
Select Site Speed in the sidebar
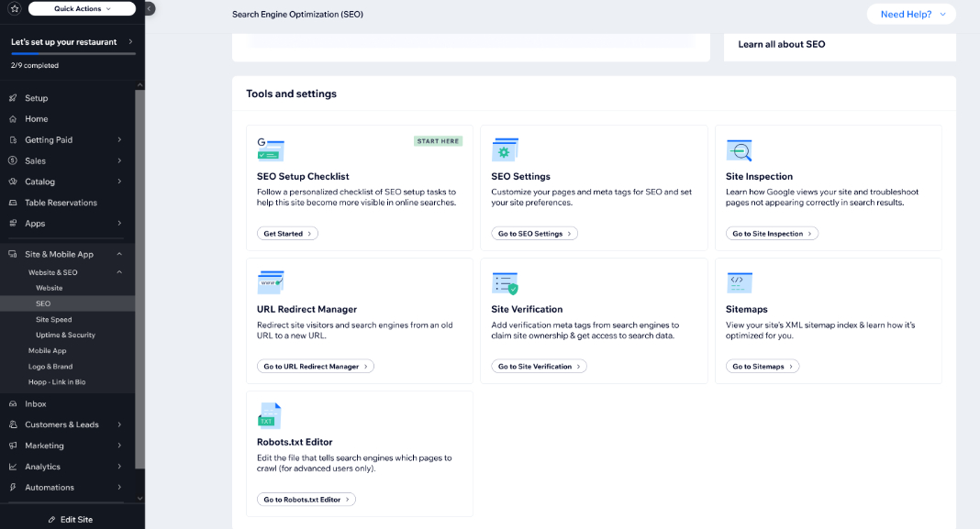tap(53, 318)
